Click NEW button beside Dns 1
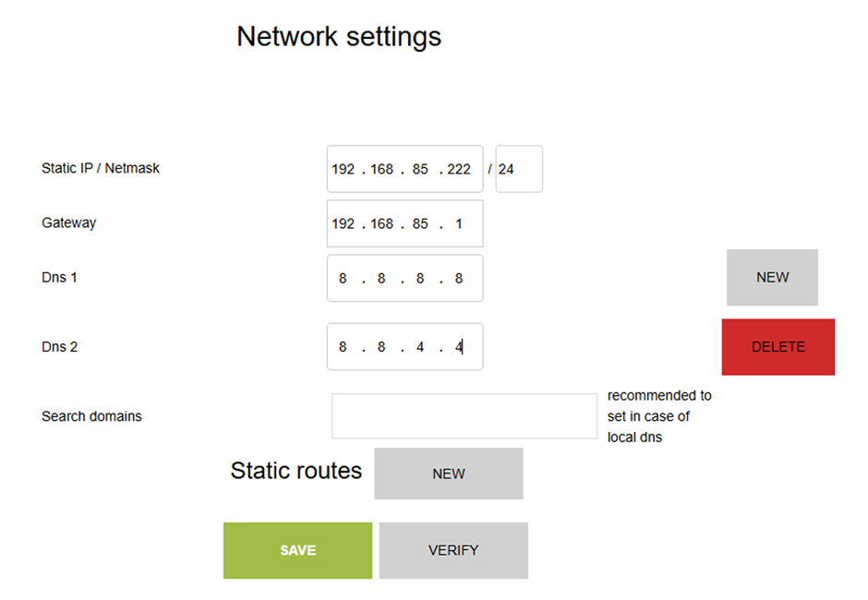The height and width of the screenshot is (600, 868). point(772,277)
